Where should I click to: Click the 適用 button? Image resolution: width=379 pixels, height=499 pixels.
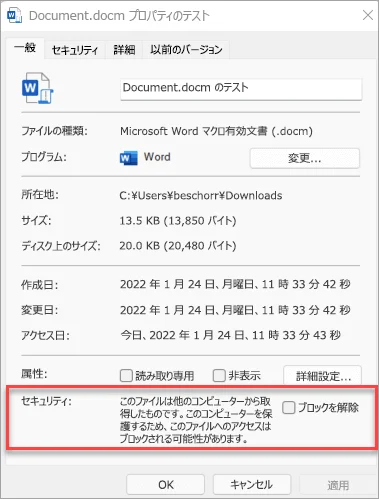pos(338,485)
